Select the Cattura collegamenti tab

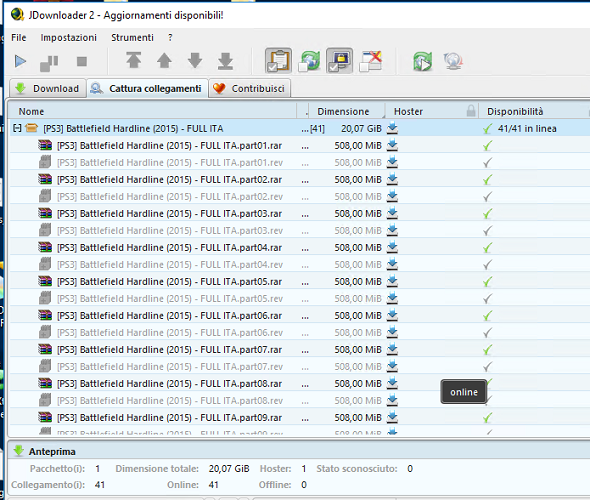(147, 88)
